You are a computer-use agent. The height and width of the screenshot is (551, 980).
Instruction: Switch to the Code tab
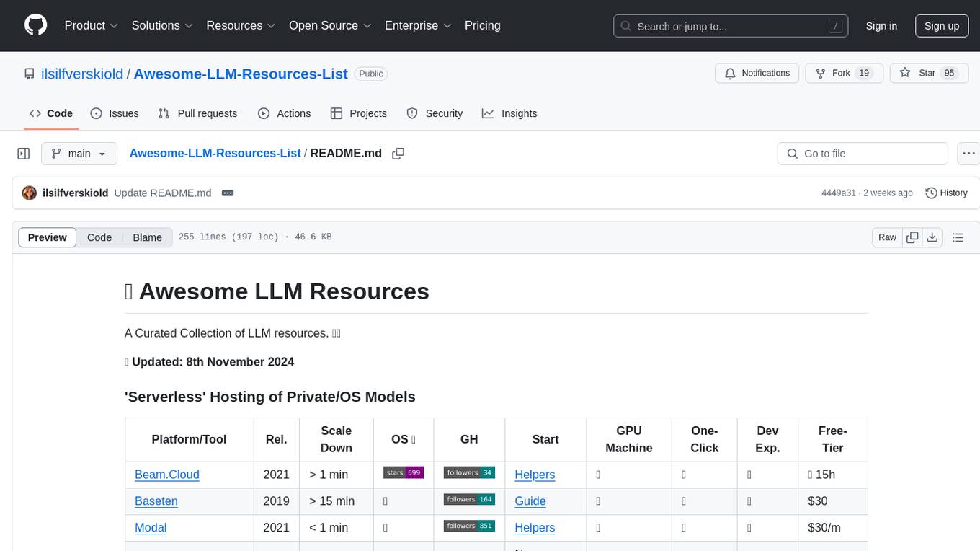[x=51, y=113]
